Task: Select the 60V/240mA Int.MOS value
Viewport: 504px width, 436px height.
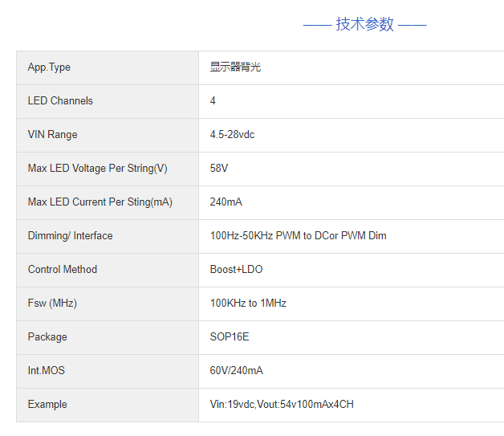Action: [236, 371]
